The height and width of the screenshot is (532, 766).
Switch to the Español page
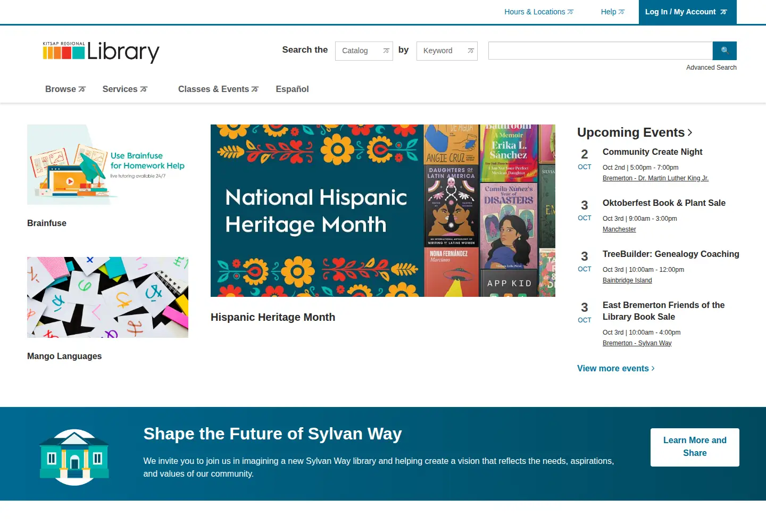pyautogui.click(x=292, y=89)
